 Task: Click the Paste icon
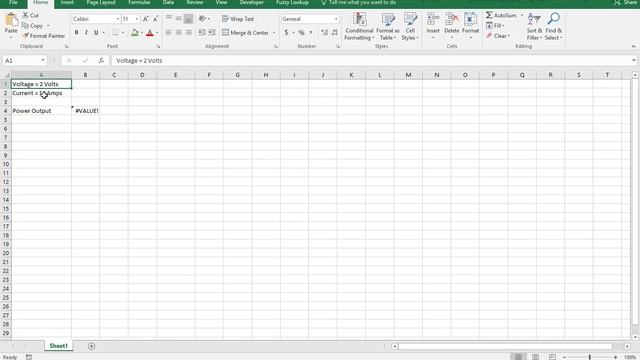click(x=11, y=20)
